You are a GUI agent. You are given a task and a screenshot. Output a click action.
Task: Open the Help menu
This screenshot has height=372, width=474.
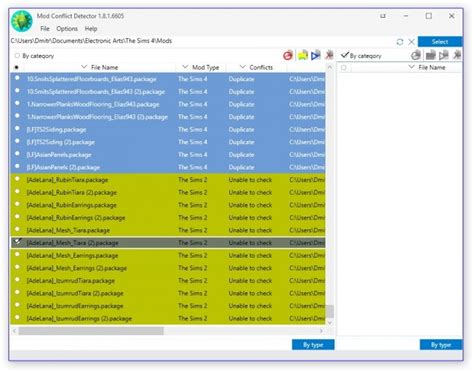[91, 29]
